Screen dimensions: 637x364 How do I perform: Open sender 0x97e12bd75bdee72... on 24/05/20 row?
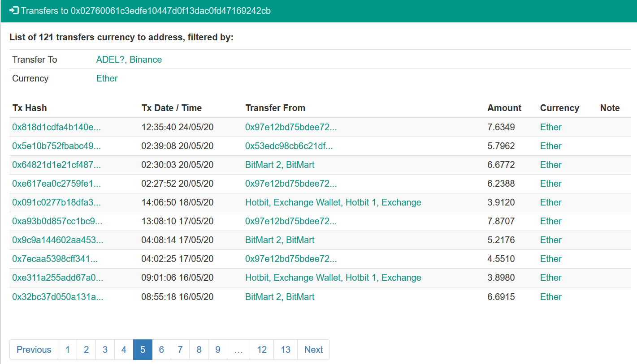point(291,127)
